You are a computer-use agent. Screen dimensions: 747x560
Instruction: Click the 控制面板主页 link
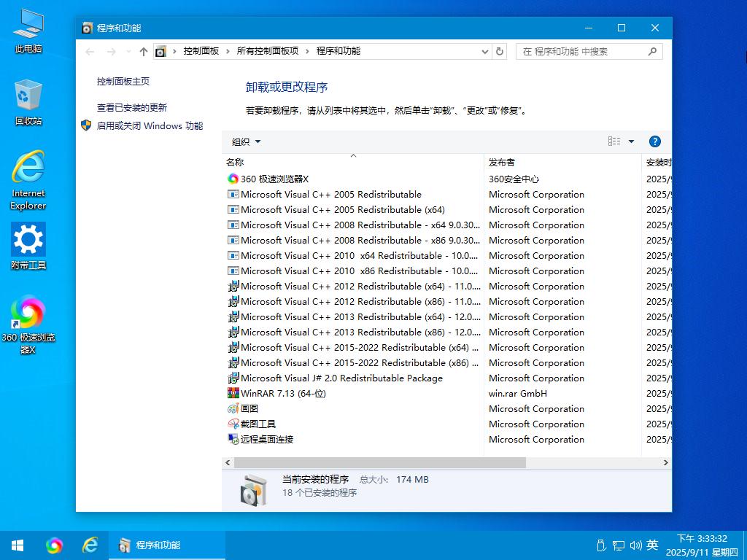123,82
